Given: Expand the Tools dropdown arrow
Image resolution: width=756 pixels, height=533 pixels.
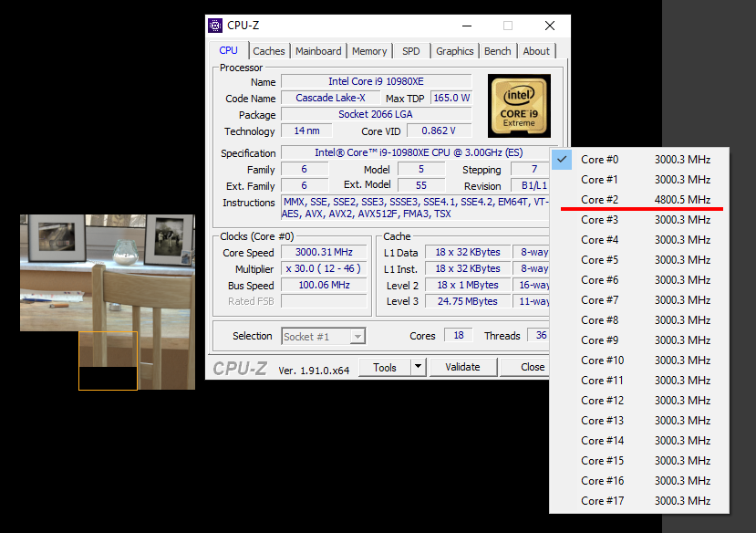Looking at the screenshot, I should pos(418,368).
